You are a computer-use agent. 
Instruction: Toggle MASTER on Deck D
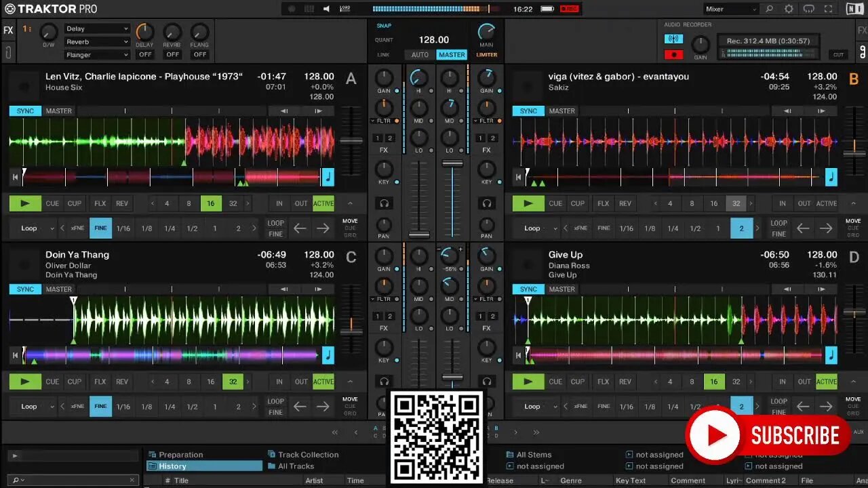561,289
